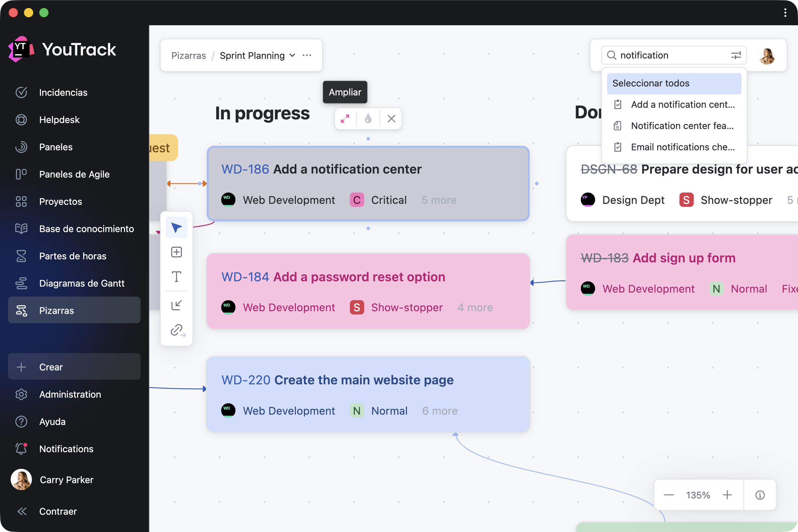This screenshot has height=532, width=798.
Task: Open Paneles de Agile in sidebar
Action: pyautogui.click(x=74, y=174)
